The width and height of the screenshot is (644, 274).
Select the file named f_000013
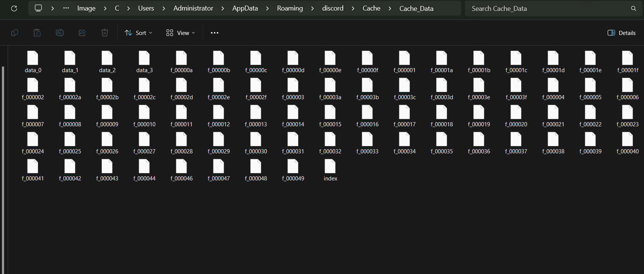click(x=256, y=116)
